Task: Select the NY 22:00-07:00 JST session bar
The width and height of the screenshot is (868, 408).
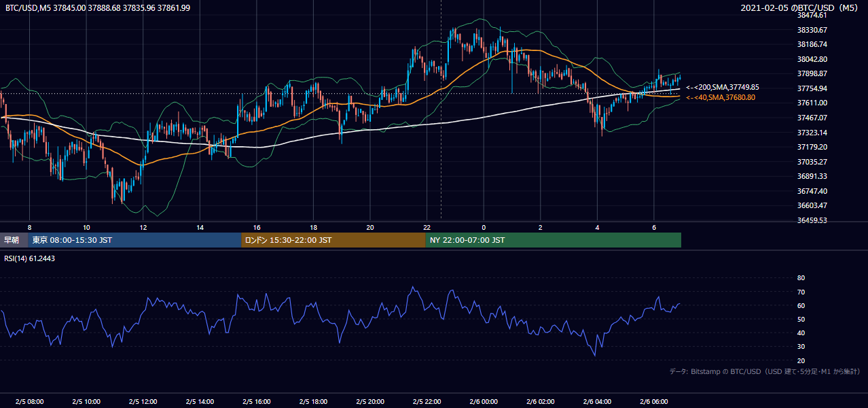Action: pyautogui.click(x=554, y=240)
